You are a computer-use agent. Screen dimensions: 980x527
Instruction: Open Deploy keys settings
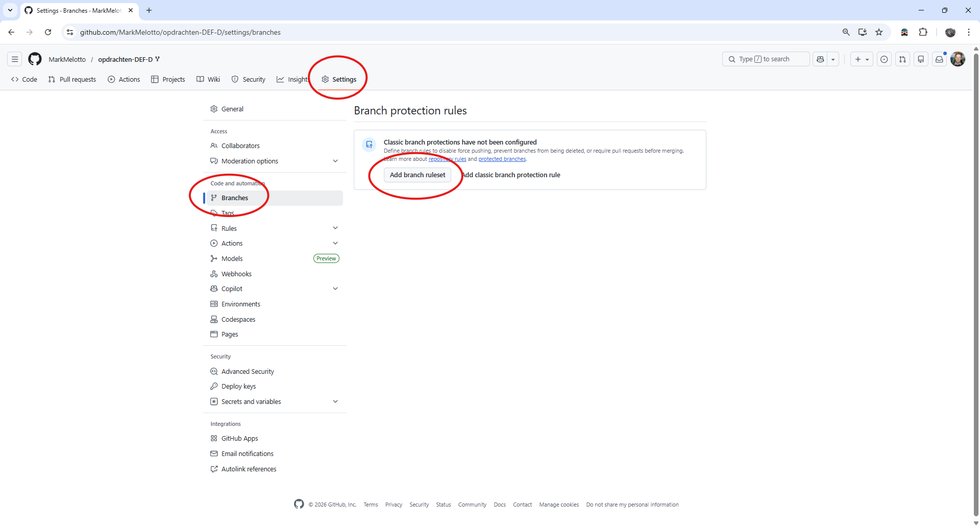coord(275,386)
